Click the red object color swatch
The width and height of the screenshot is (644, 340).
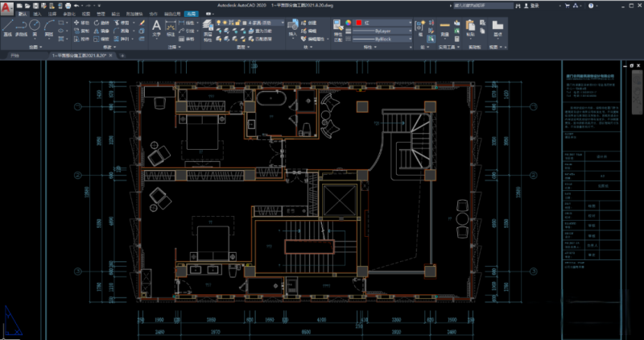(x=359, y=23)
